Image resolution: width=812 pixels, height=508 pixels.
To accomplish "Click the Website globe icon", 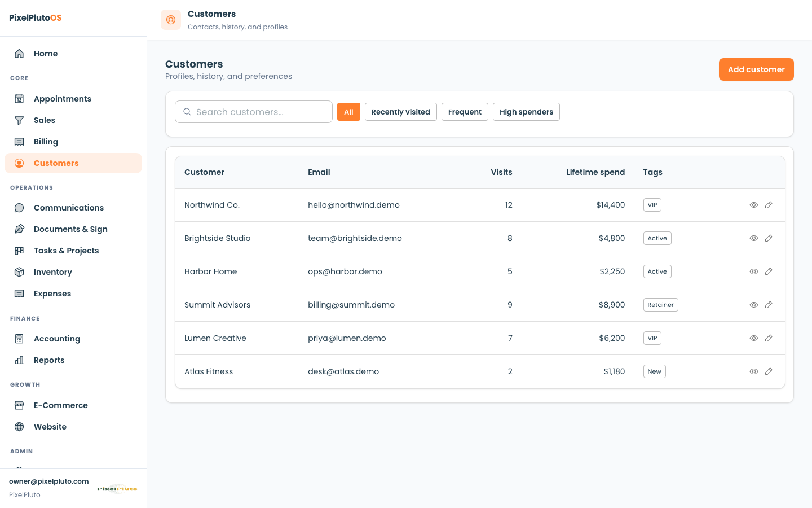I will pos(19,427).
